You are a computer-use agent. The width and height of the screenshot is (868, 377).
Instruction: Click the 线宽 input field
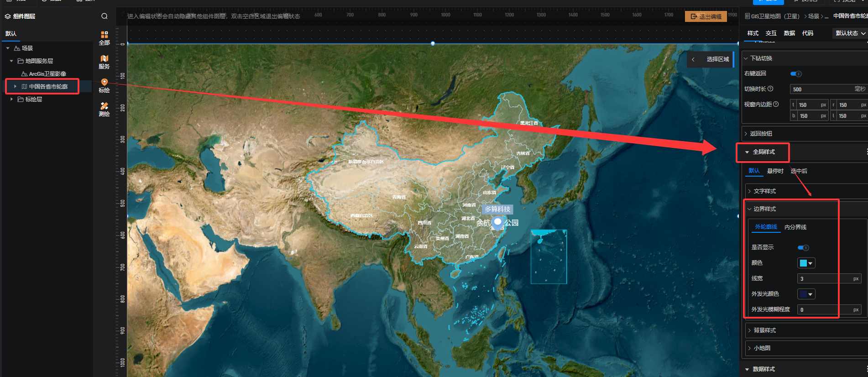coord(829,279)
